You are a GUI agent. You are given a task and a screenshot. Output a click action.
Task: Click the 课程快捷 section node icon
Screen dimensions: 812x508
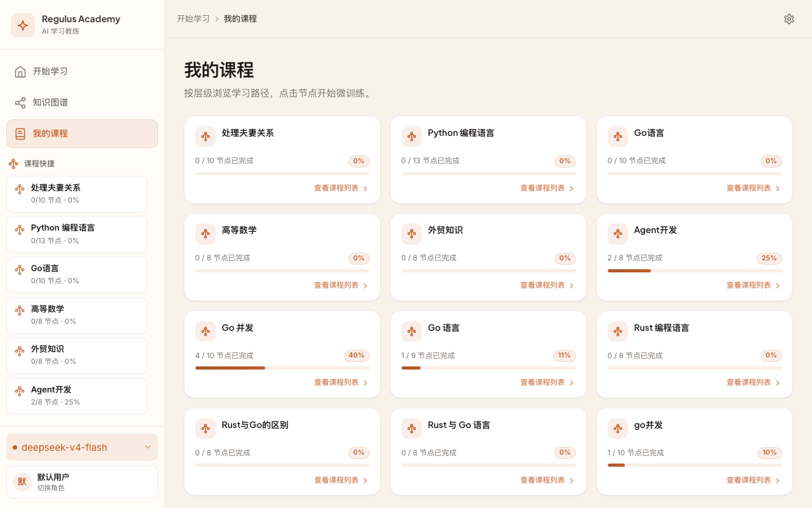(x=13, y=163)
